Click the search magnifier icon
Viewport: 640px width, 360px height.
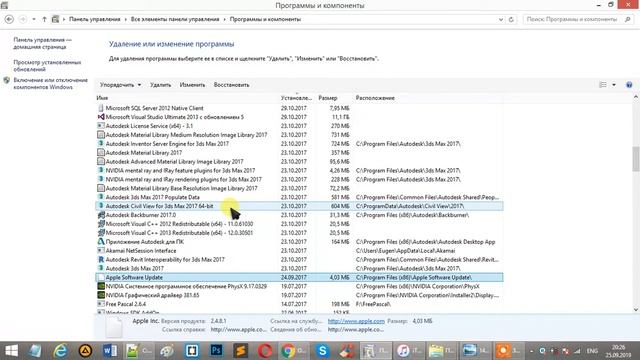point(628,19)
